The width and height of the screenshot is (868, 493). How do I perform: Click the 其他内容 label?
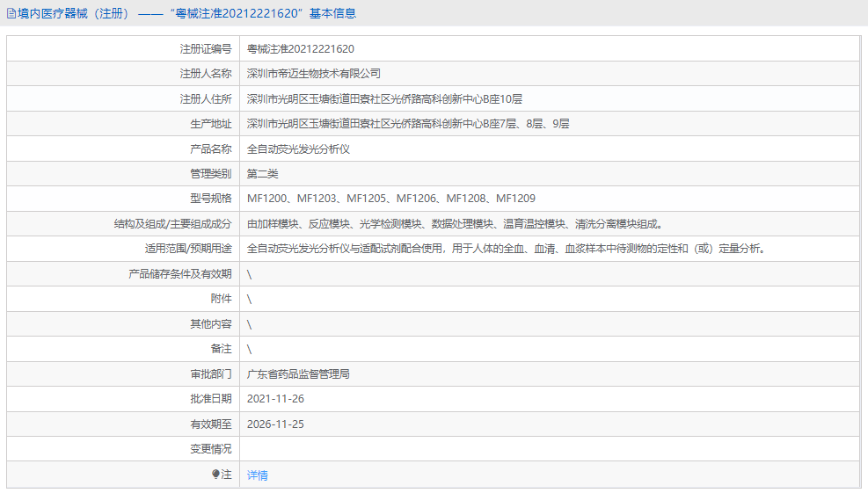tap(211, 323)
